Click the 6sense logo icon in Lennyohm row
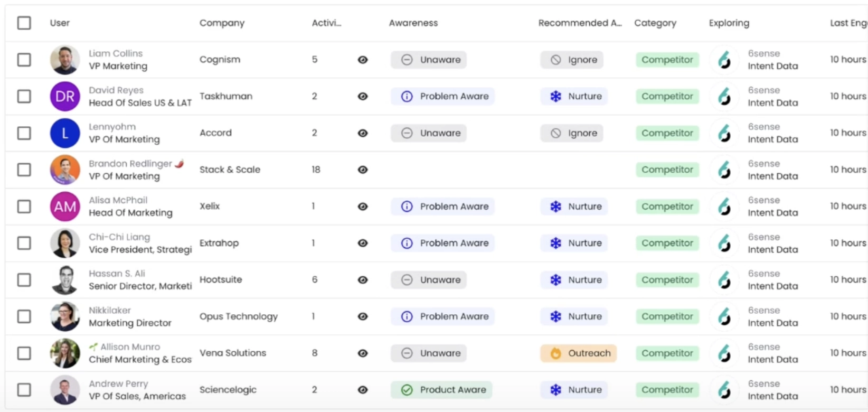Screen dimensions: 868x412 [724, 133]
